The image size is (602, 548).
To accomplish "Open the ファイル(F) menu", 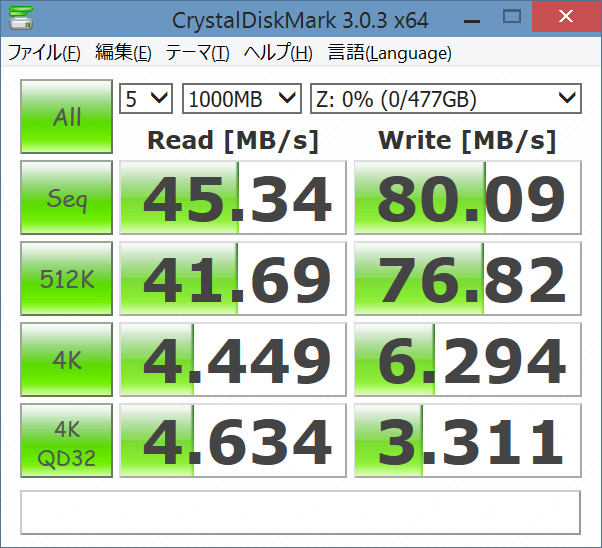I will [44, 53].
